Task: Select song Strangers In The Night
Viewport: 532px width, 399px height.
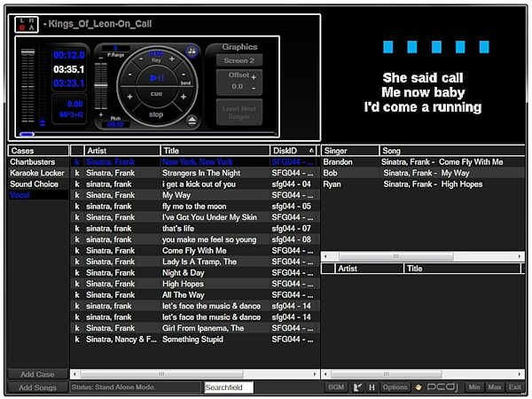Action: tap(195, 173)
